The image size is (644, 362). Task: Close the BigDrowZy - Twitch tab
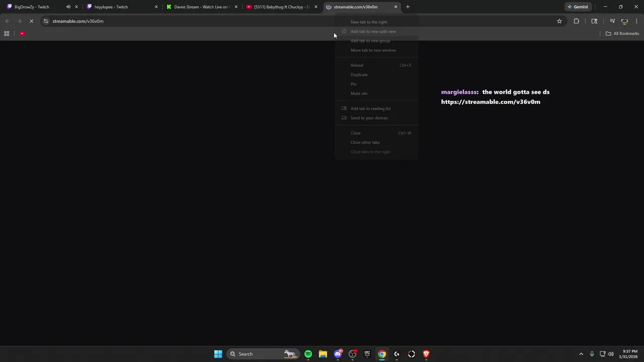click(x=76, y=7)
